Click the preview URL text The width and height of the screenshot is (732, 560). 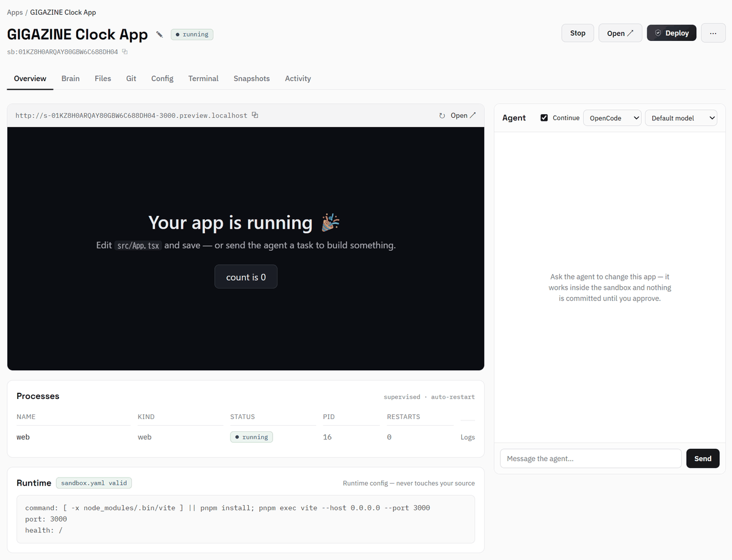pos(131,115)
